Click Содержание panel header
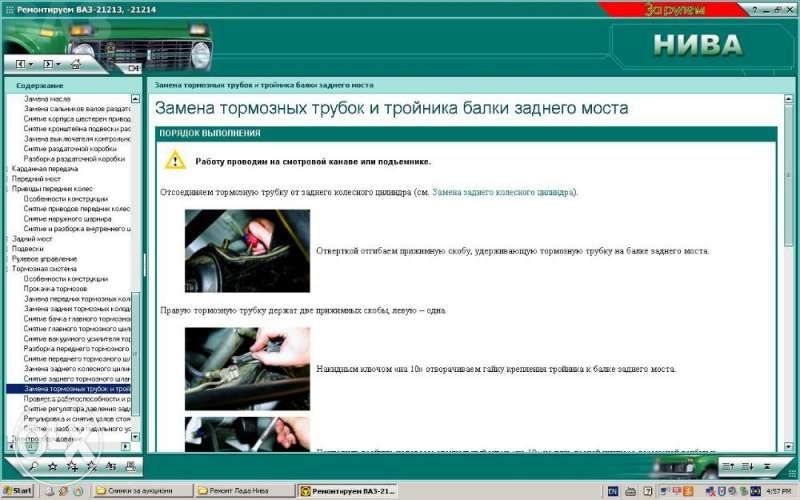Viewport: 800px width, 500px height. tap(40, 86)
